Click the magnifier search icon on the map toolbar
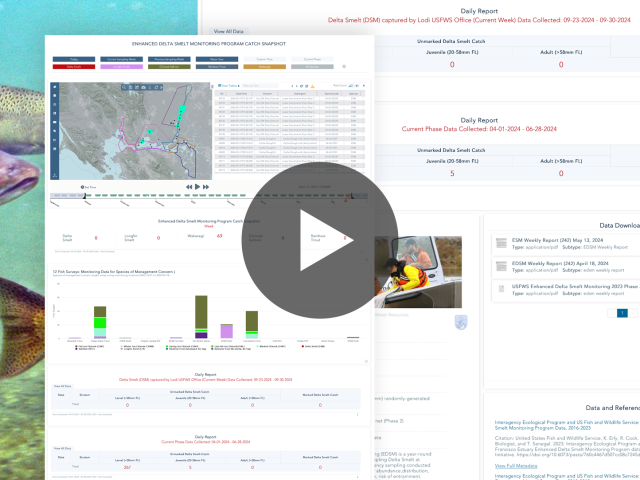 (124, 87)
